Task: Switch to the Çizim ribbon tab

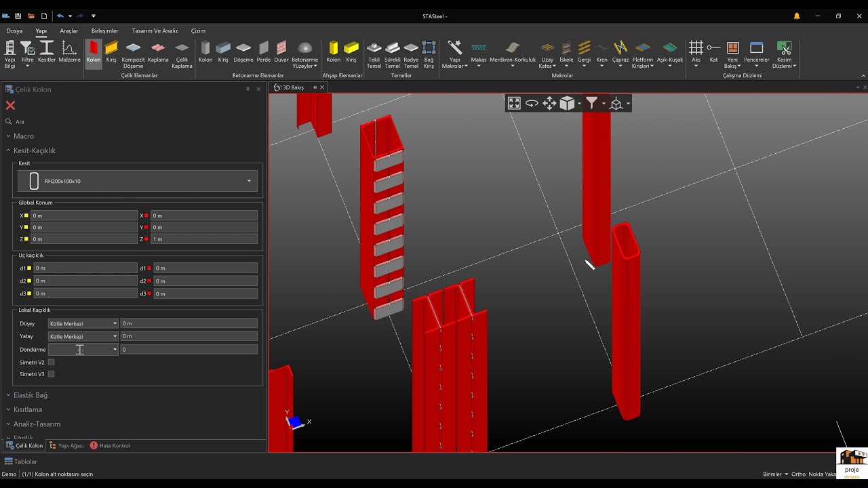Action: click(x=198, y=30)
